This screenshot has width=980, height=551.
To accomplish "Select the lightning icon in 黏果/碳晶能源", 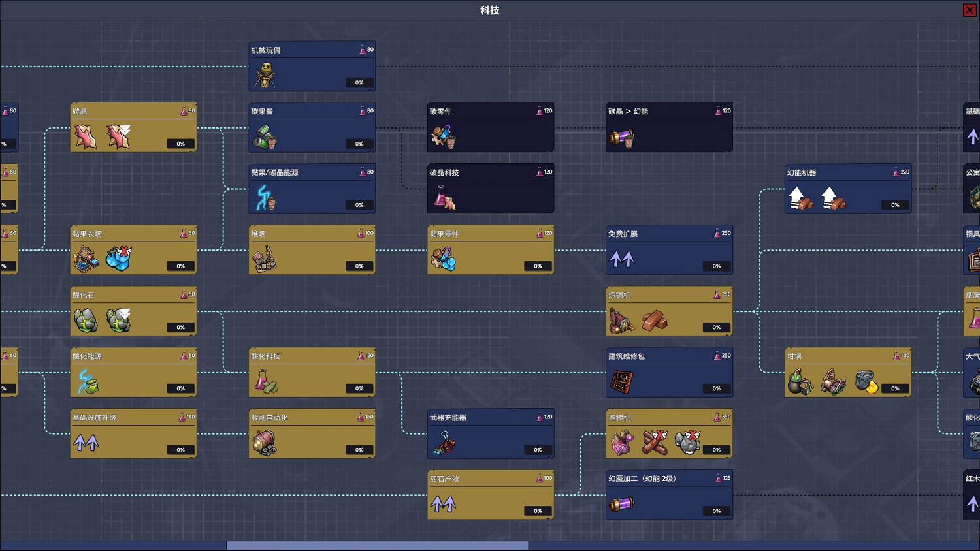I will [265, 198].
